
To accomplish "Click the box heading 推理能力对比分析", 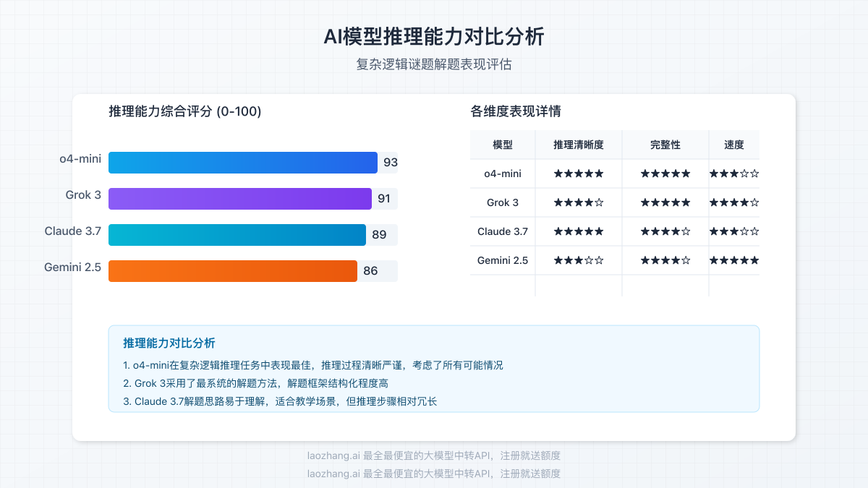I will pyautogui.click(x=169, y=343).
